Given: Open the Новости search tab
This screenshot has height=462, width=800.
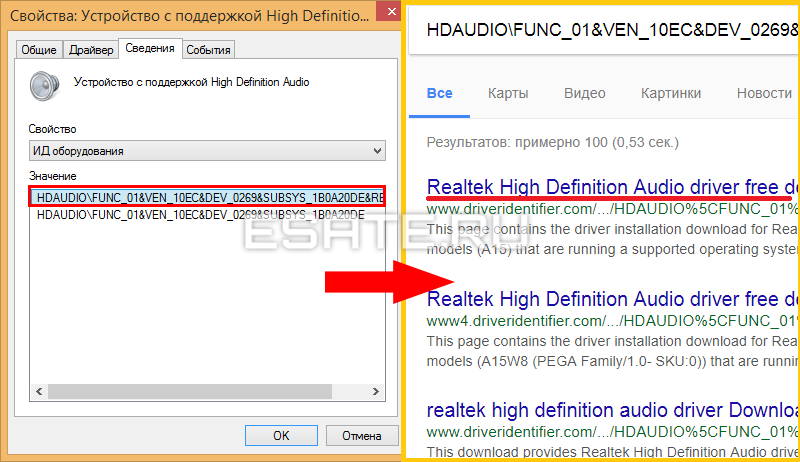Looking at the screenshot, I should coord(764,93).
